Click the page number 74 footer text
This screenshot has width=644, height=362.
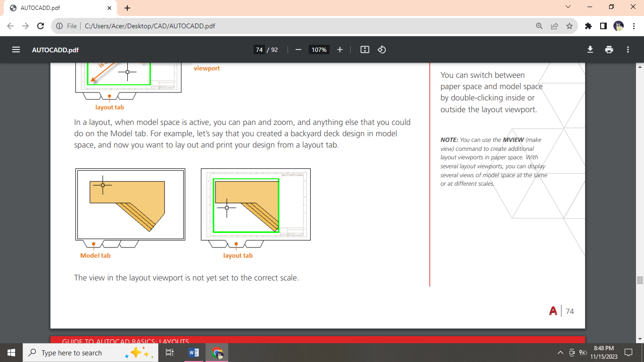(570, 311)
